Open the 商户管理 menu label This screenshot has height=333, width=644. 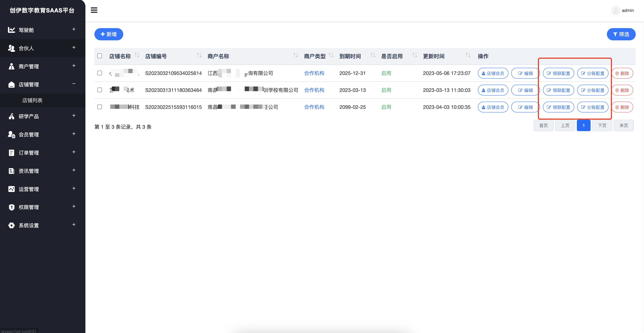[29, 66]
